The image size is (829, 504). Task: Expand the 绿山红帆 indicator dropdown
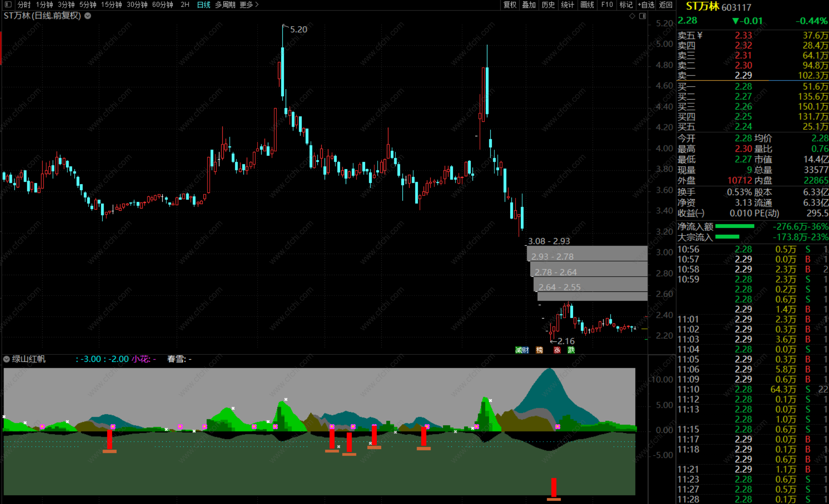pyautogui.click(x=7, y=359)
